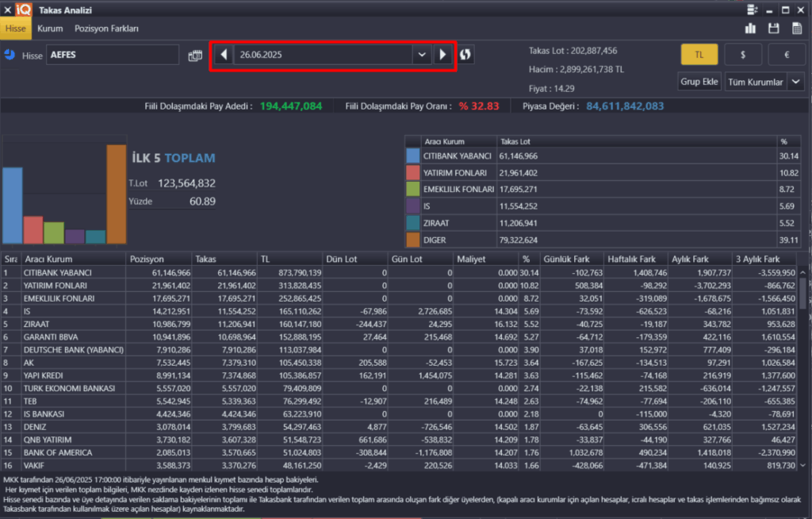Select the IS BANKASI row
Image resolution: width=812 pixels, height=519 pixels.
(399, 414)
